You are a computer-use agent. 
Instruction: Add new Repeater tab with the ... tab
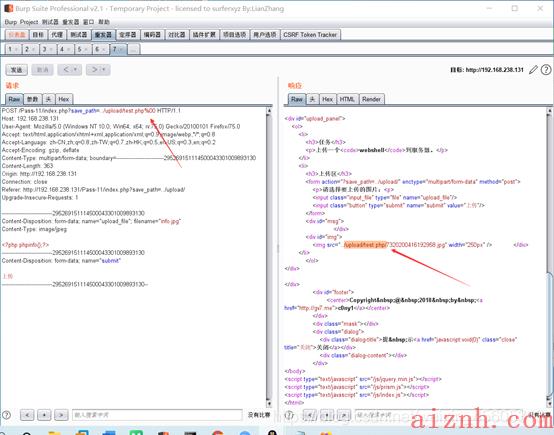click(x=134, y=49)
